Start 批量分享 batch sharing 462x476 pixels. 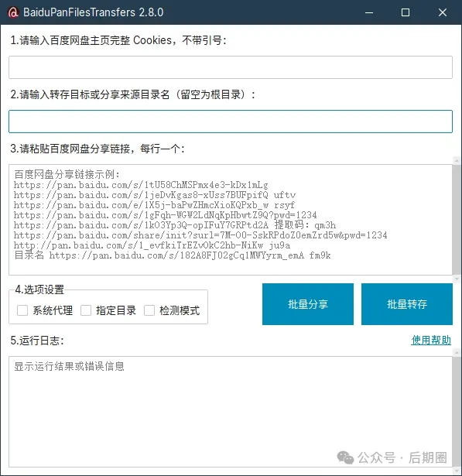(x=308, y=304)
